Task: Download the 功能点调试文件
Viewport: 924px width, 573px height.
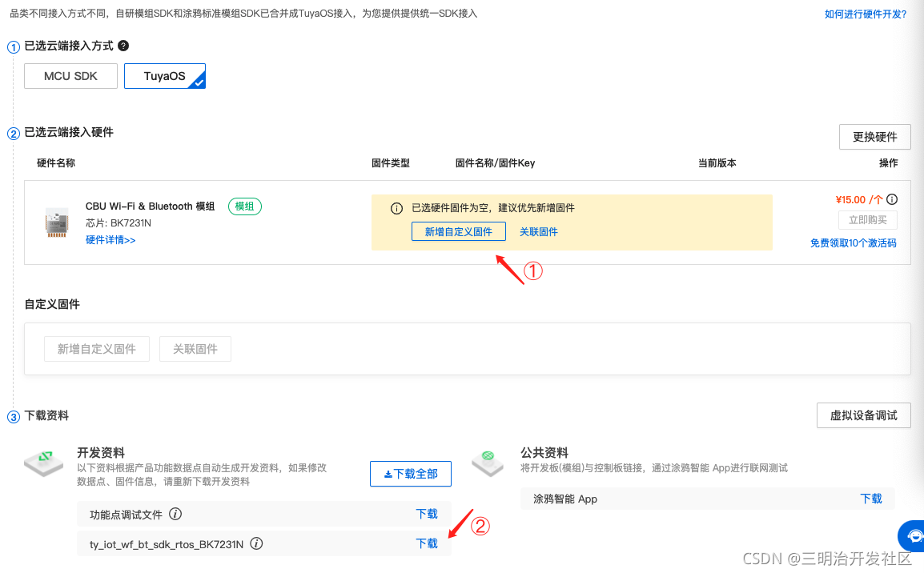Action: [427, 514]
